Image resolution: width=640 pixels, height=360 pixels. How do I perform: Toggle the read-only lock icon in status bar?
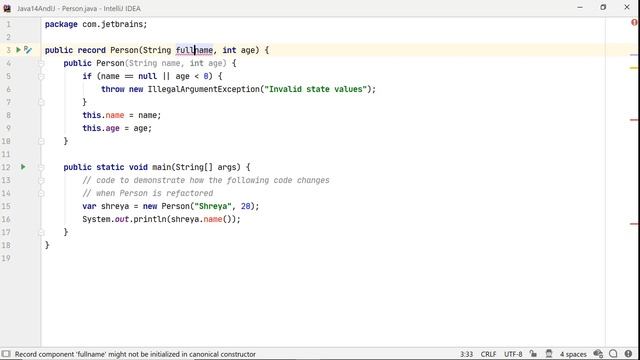click(533, 354)
